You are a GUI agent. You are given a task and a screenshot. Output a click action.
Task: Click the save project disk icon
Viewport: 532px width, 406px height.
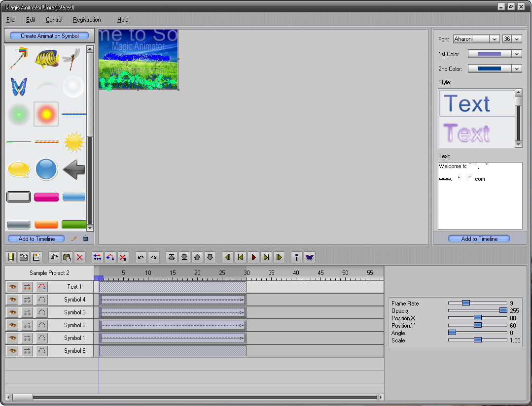point(36,257)
